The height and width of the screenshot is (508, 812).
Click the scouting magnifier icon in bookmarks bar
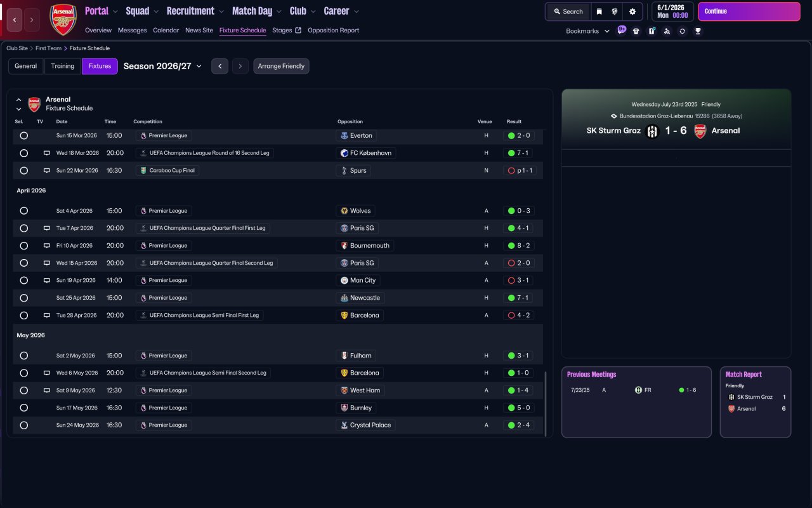[x=667, y=31]
